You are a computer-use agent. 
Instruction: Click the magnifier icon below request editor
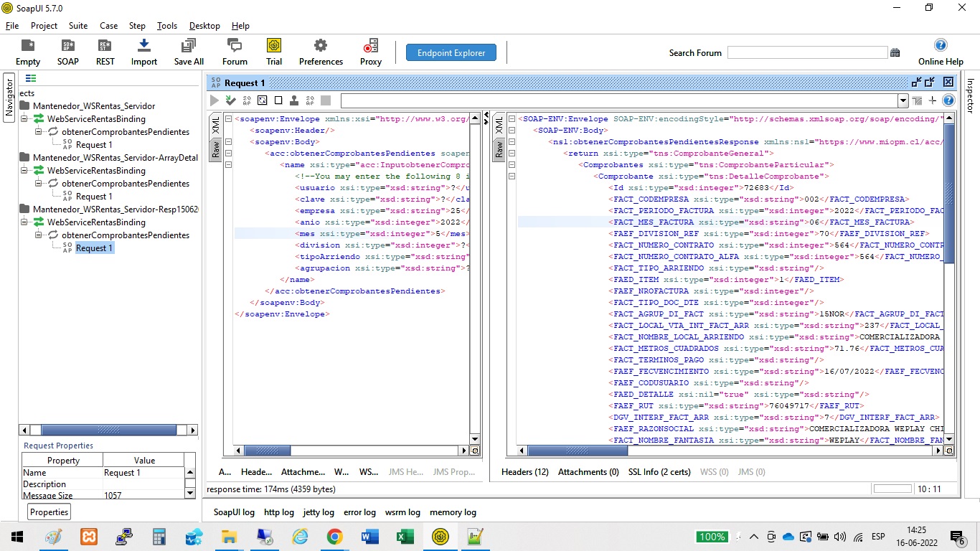click(474, 451)
